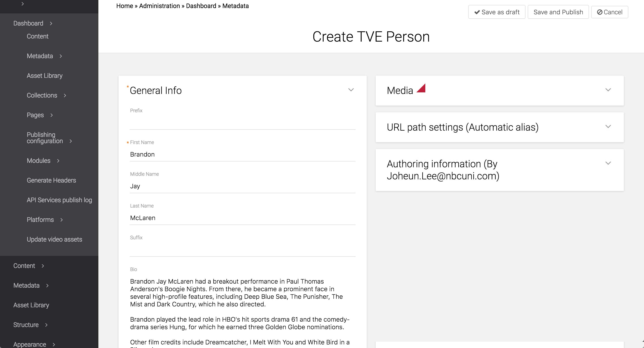Image resolution: width=644 pixels, height=348 pixels.
Task: Collapse the General Info section chevron
Action: point(351,90)
